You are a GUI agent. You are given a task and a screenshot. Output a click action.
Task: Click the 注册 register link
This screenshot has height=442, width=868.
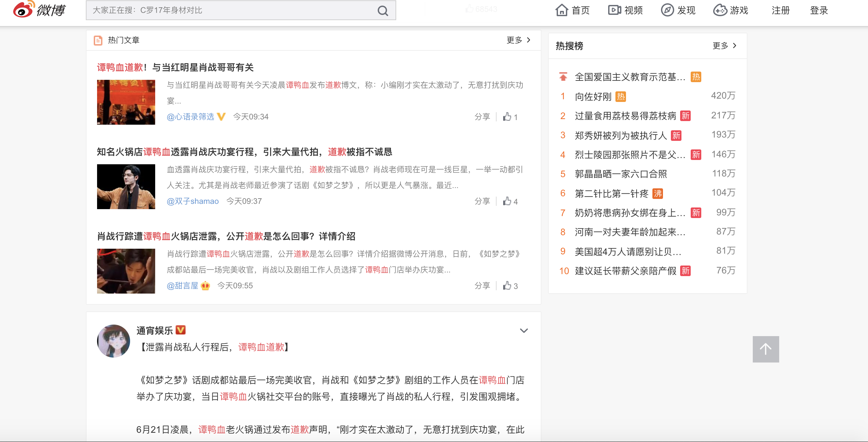click(781, 11)
